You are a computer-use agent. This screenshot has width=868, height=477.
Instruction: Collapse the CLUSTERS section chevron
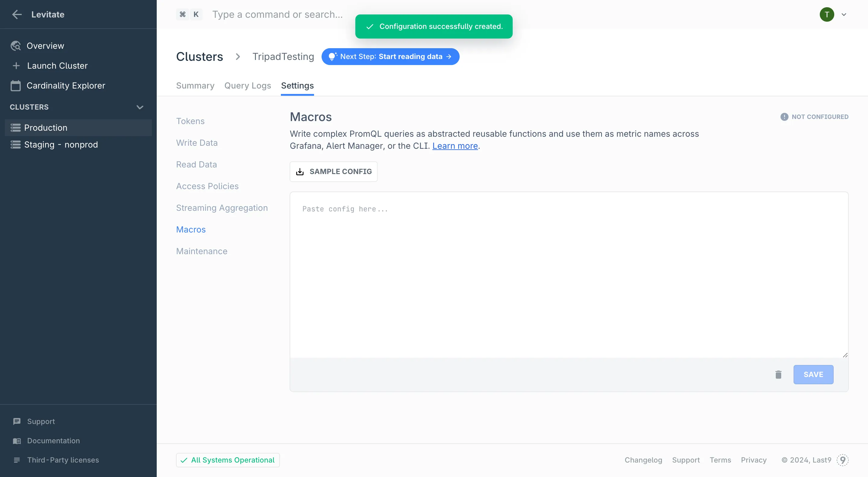click(x=140, y=107)
